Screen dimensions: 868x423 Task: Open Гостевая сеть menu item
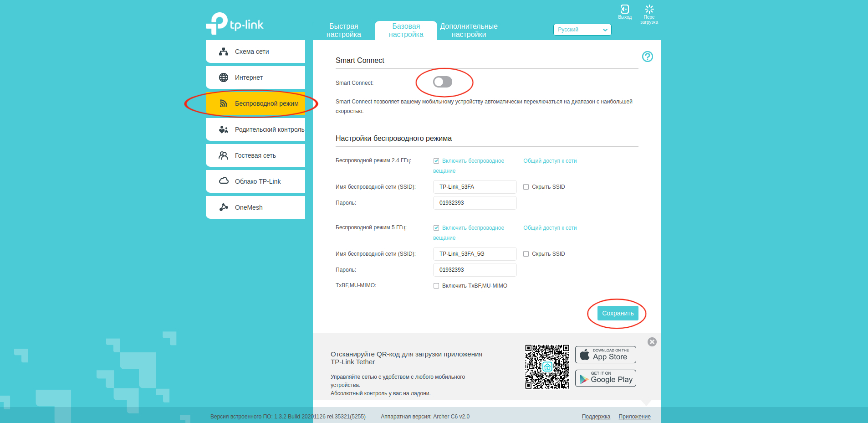pos(255,155)
